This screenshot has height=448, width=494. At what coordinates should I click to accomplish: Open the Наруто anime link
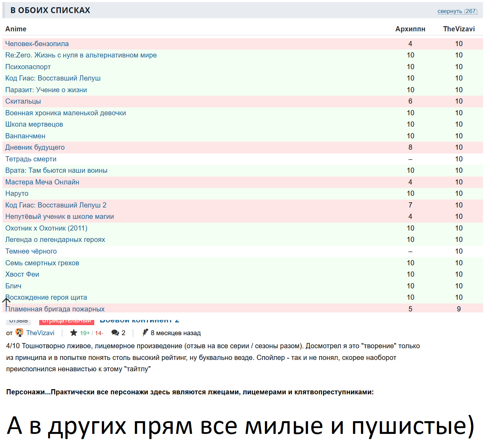[x=17, y=193]
